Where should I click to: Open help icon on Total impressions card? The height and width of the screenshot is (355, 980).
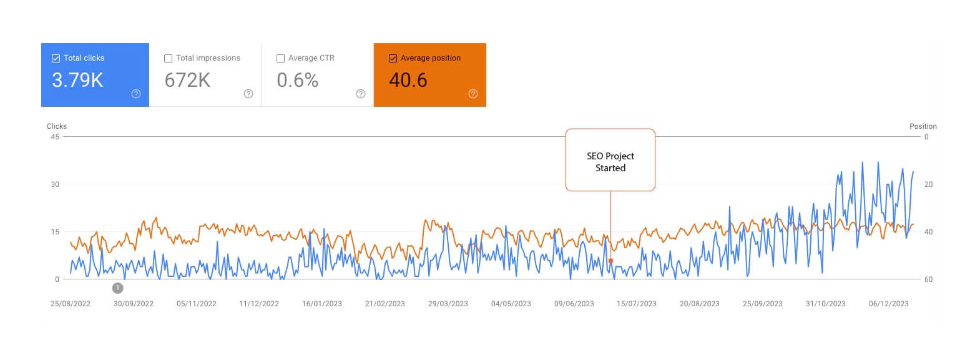click(x=248, y=94)
